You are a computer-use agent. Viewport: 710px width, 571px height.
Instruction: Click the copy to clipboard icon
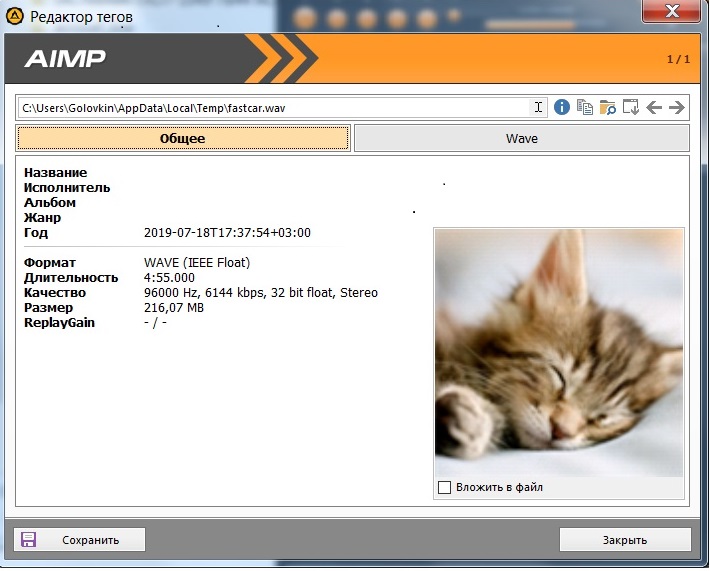click(585, 107)
